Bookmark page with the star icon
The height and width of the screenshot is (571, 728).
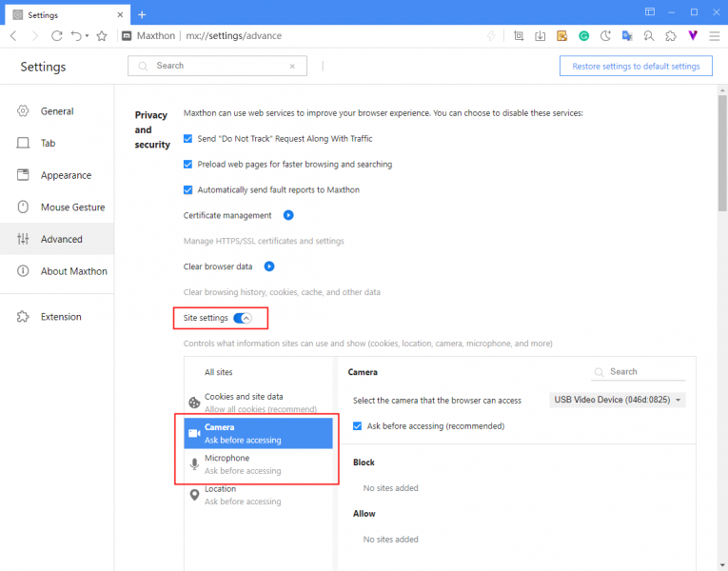pos(102,36)
